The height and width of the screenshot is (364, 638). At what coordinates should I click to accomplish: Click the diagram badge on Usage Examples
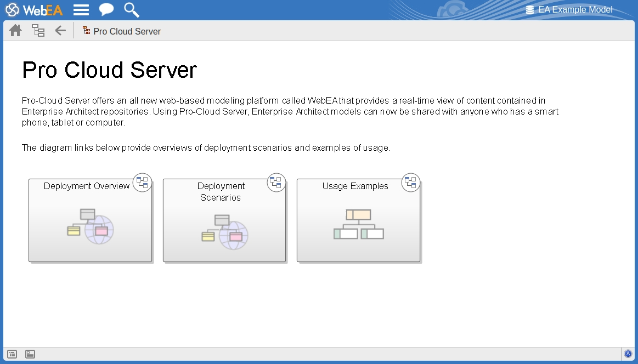(411, 183)
